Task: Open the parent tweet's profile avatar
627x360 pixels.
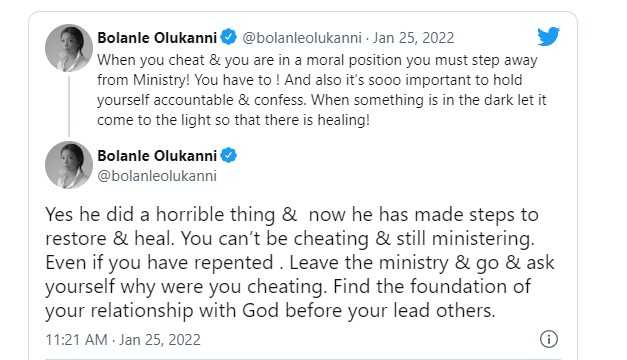Action: point(69,48)
